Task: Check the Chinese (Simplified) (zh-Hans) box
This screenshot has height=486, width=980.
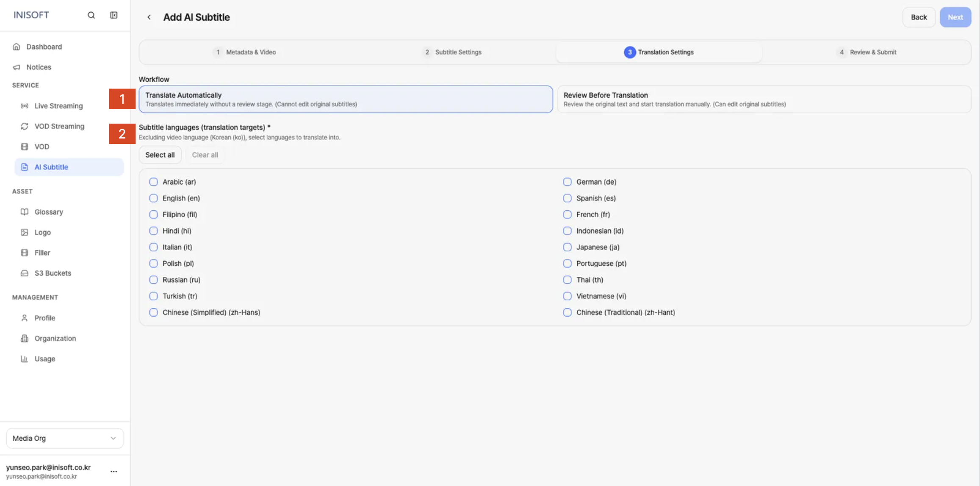Action: tap(153, 312)
